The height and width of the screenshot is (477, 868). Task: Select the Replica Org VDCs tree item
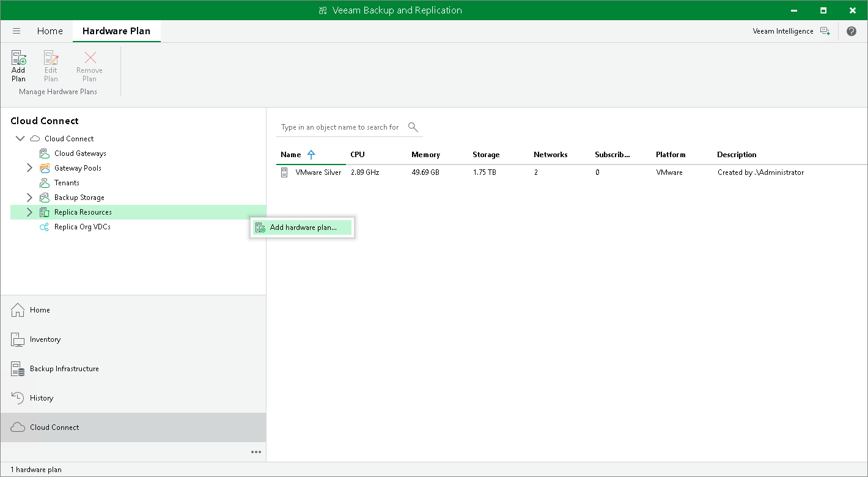click(x=83, y=227)
